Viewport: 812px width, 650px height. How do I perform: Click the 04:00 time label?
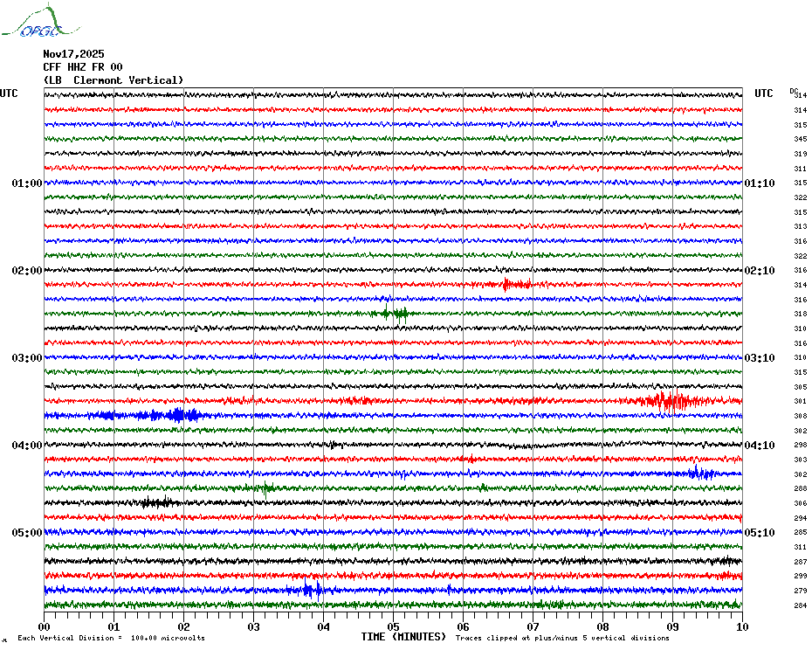[27, 446]
